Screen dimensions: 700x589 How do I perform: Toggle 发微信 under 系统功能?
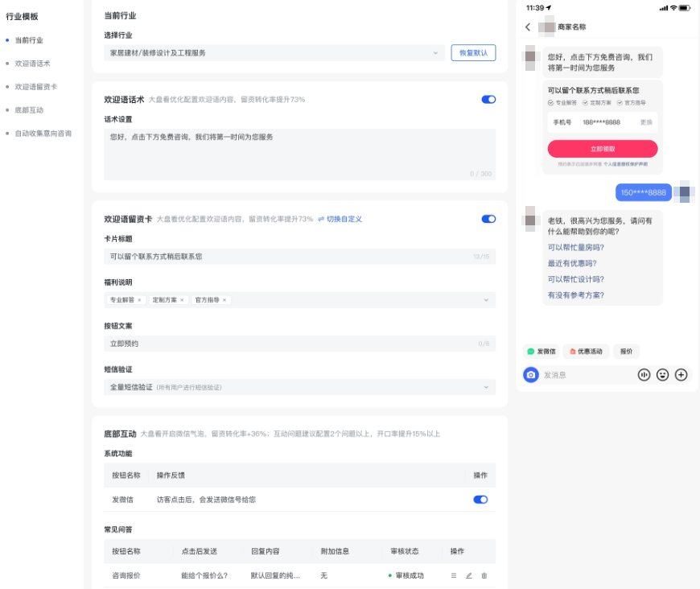click(x=481, y=499)
